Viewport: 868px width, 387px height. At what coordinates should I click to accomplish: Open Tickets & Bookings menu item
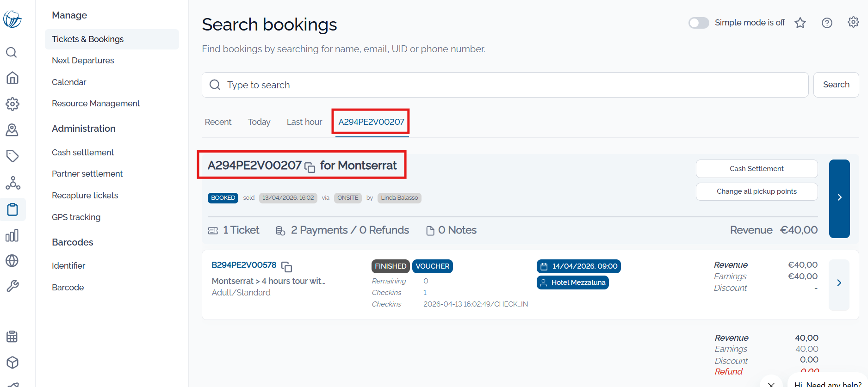[x=112, y=39]
